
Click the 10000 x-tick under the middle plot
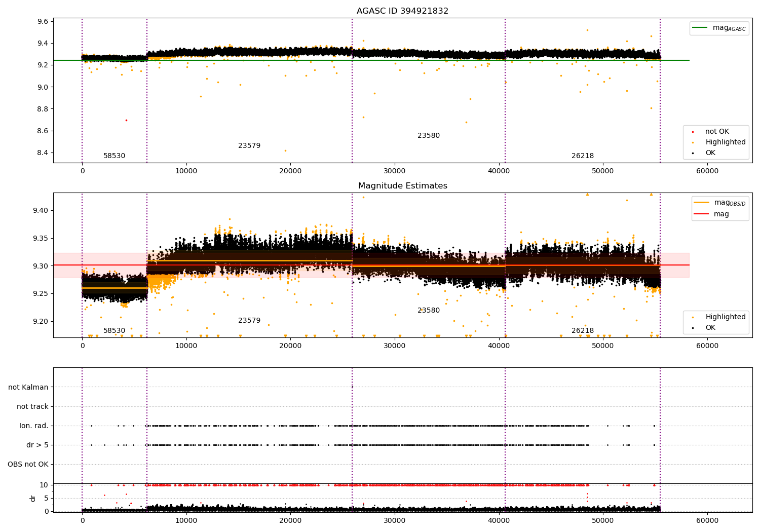(186, 346)
